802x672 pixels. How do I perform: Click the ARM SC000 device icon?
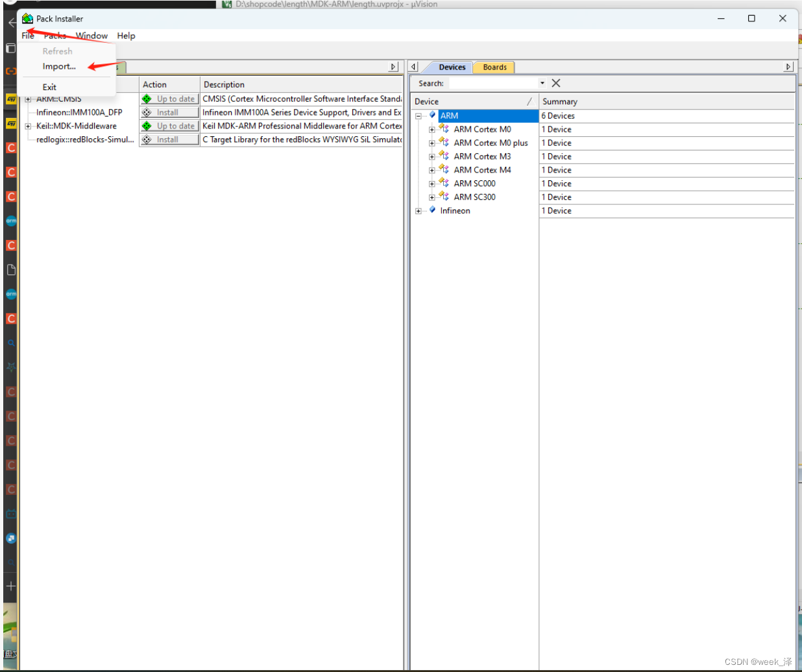[x=444, y=183]
